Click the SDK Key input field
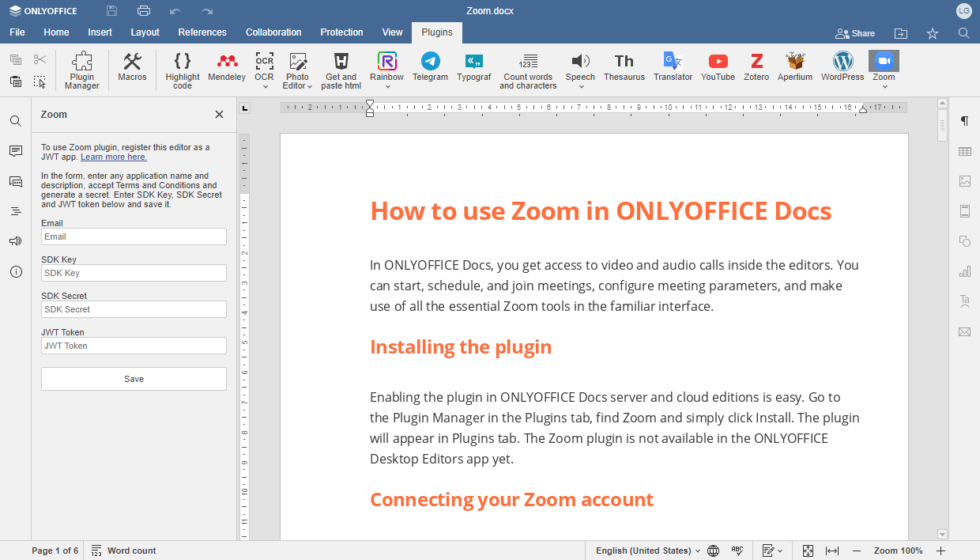 [134, 273]
